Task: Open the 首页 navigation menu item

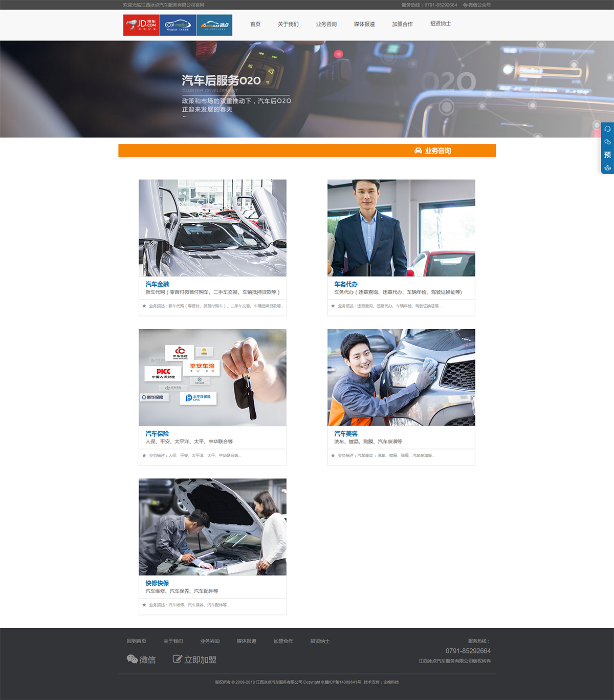Action: [x=255, y=24]
